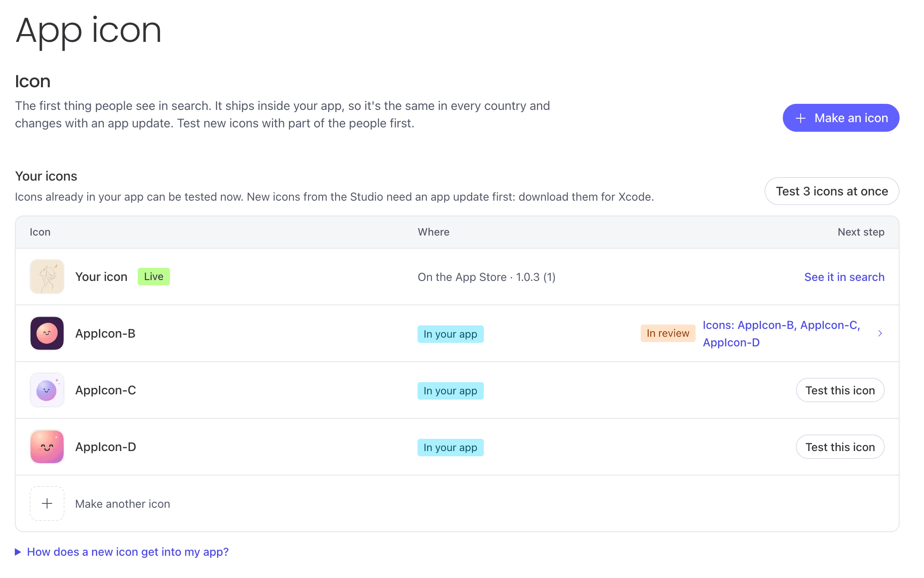This screenshot has width=924, height=578.
Task: Click the disclosure triangle before How does a new icon
Action: click(18, 552)
